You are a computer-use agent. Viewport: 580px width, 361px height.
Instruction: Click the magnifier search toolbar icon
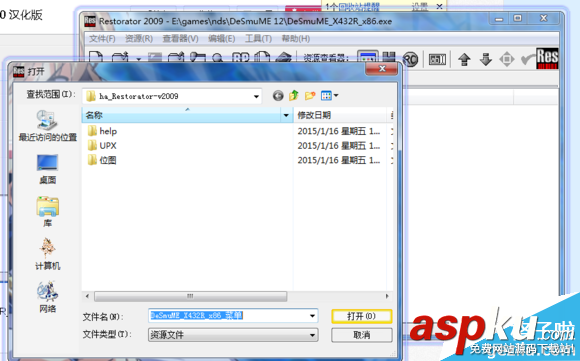(x=218, y=57)
